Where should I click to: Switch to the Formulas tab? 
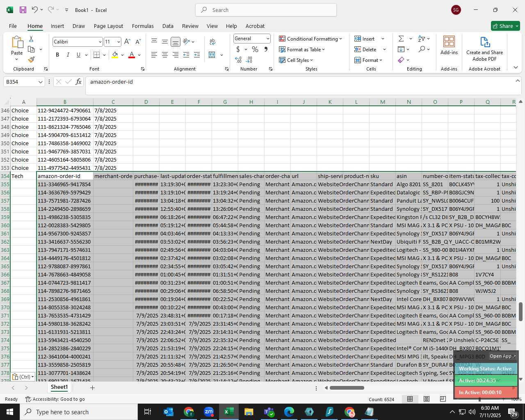143,26
